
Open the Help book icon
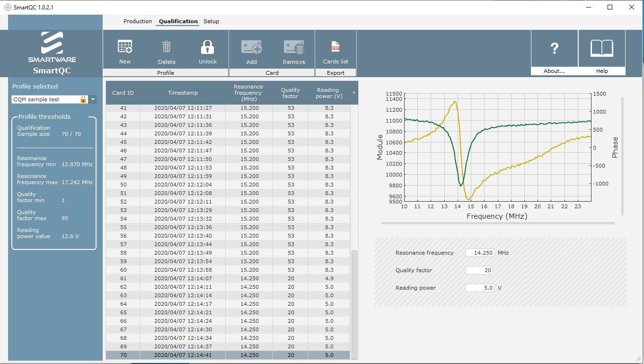point(601,48)
